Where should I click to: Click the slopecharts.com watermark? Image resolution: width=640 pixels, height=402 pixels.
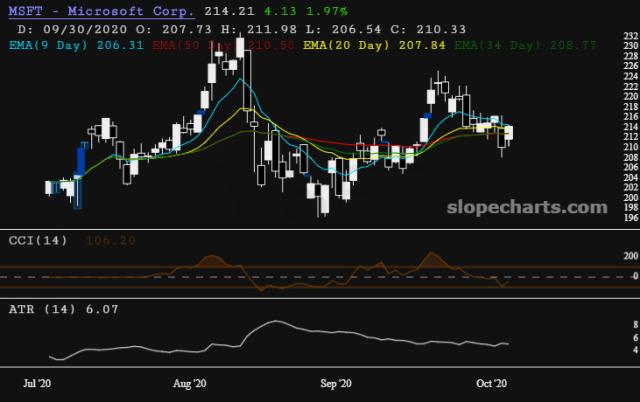tap(527, 207)
